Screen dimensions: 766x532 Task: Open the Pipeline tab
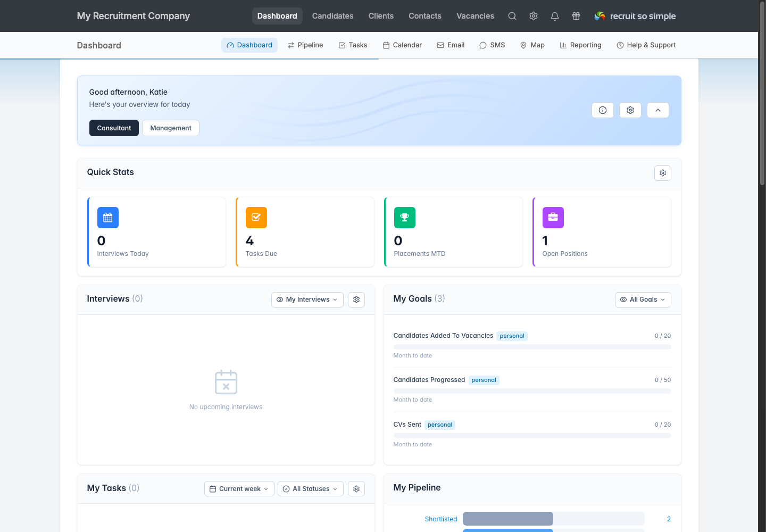[x=305, y=45]
